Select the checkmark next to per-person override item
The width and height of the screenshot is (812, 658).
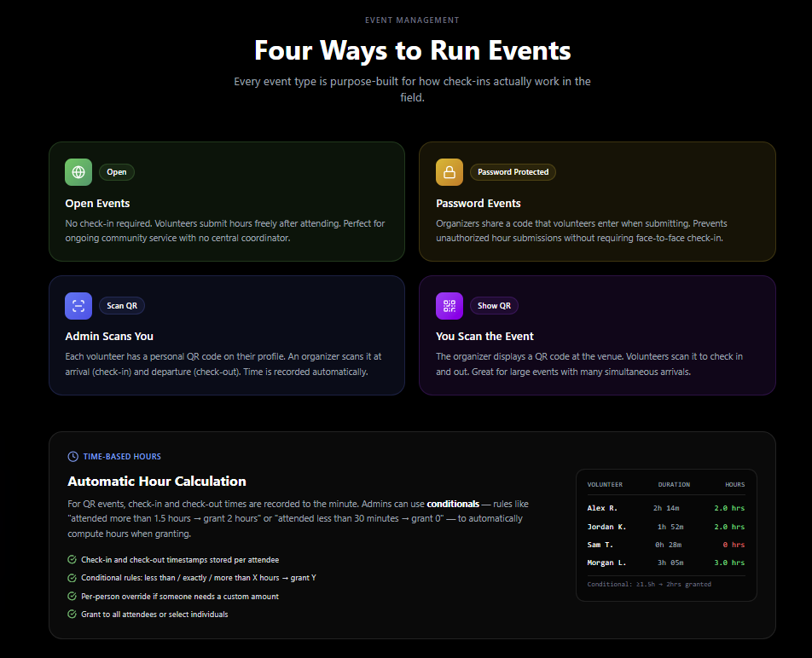72,596
